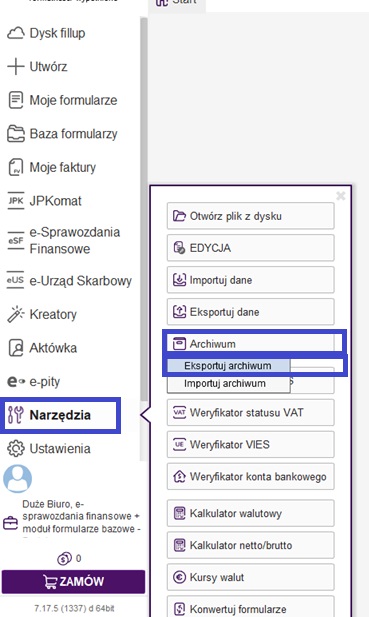The image size is (369, 617).
Task: Click the Otwórz plik z dysku button
Action: (x=250, y=216)
